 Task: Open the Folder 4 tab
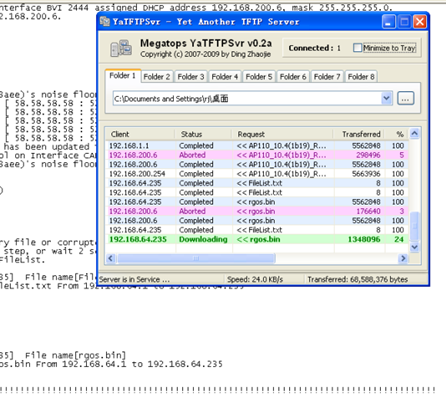coord(225,77)
